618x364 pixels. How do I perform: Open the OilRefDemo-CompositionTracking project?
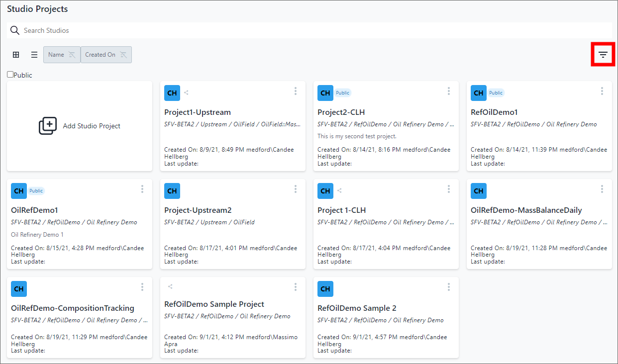[73, 308]
